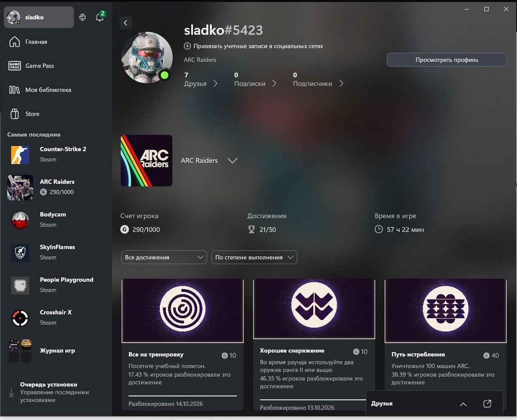Viewport: 517px width, 420px height.
Task: Open По степени выполнения sort dropdown
Action: pyautogui.click(x=254, y=257)
